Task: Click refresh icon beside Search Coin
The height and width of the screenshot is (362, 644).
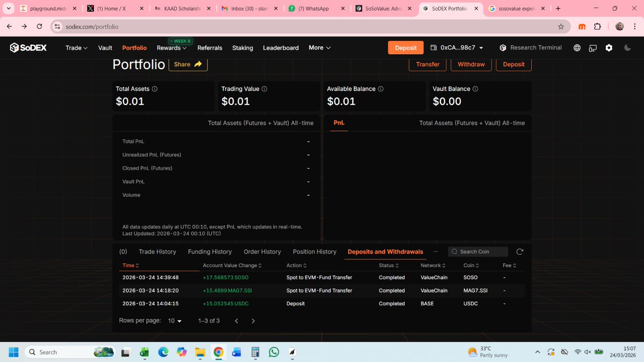Action: [519, 252]
